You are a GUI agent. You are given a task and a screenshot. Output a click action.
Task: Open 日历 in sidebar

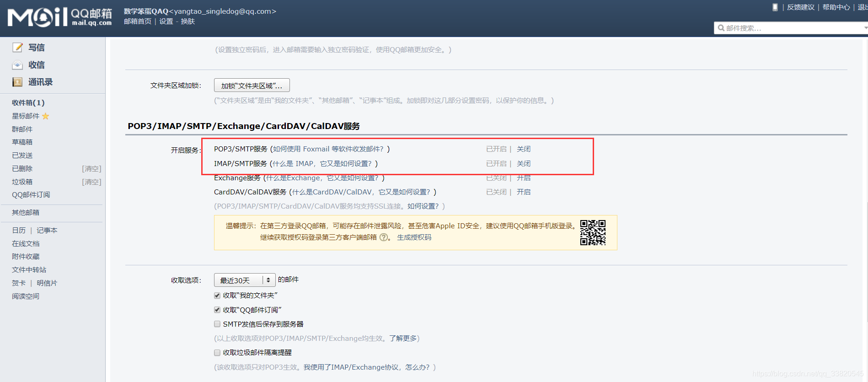pyautogui.click(x=19, y=230)
